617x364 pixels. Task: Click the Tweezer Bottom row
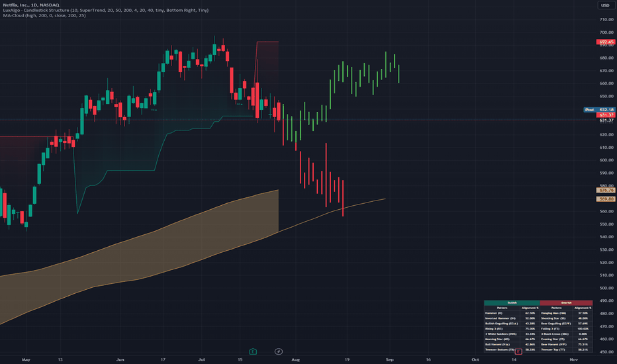(512, 349)
